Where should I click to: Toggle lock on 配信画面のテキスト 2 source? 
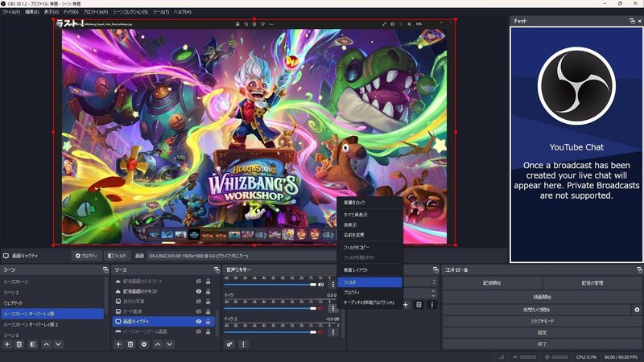pos(208,281)
